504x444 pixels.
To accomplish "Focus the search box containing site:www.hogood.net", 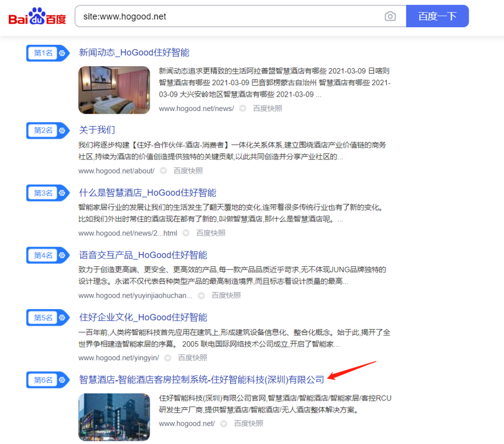I will 227,16.
